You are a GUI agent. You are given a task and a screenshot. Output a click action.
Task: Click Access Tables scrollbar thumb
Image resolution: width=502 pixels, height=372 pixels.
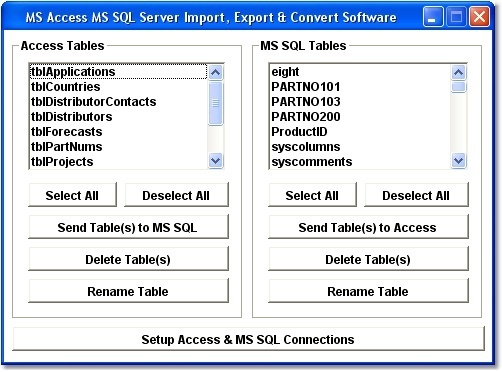point(216,103)
